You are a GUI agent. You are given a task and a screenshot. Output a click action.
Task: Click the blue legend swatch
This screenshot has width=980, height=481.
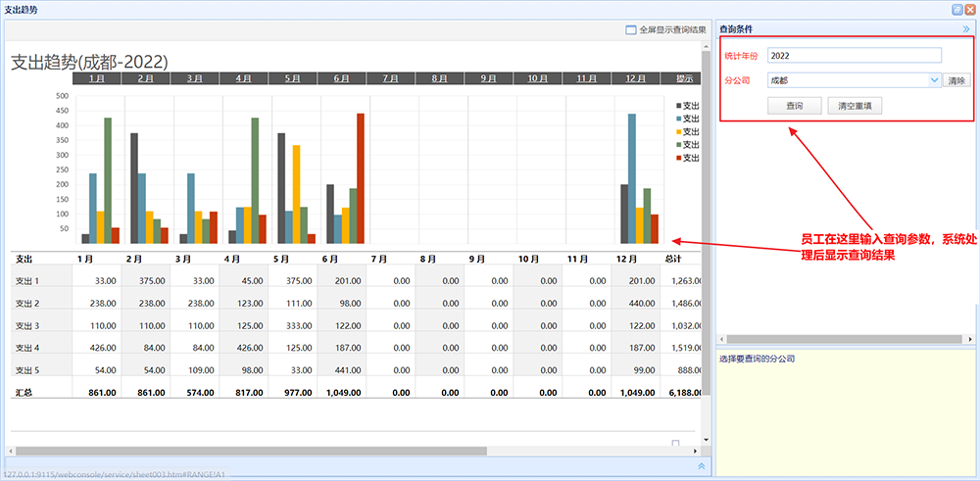point(678,119)
